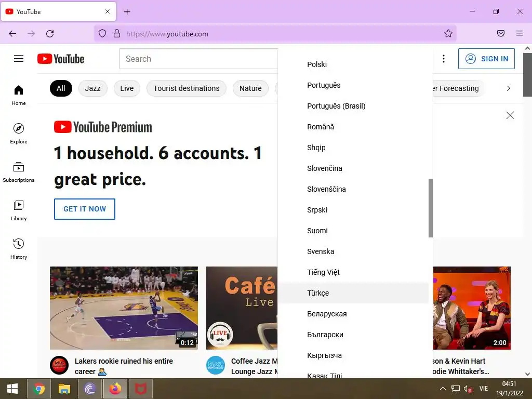Show hidden system tray icons
532x399 pixels.
pyautogui.click(x=443, y=389)
